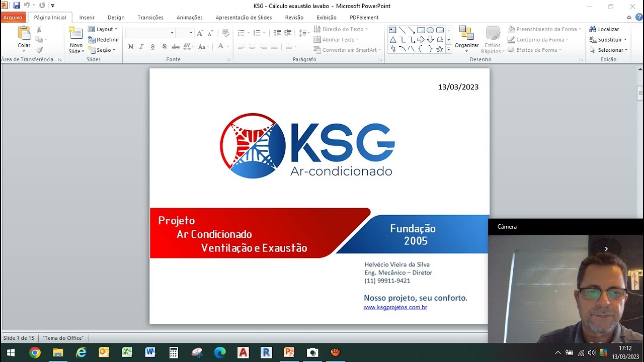Click the font color A button

pyautogui.click(x=221, y=47)
